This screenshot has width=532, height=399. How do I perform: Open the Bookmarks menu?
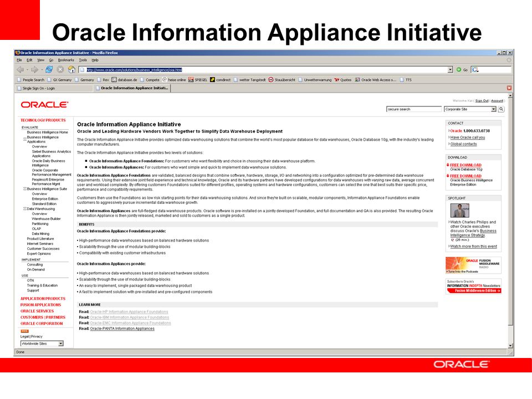[x=66, y=60]
